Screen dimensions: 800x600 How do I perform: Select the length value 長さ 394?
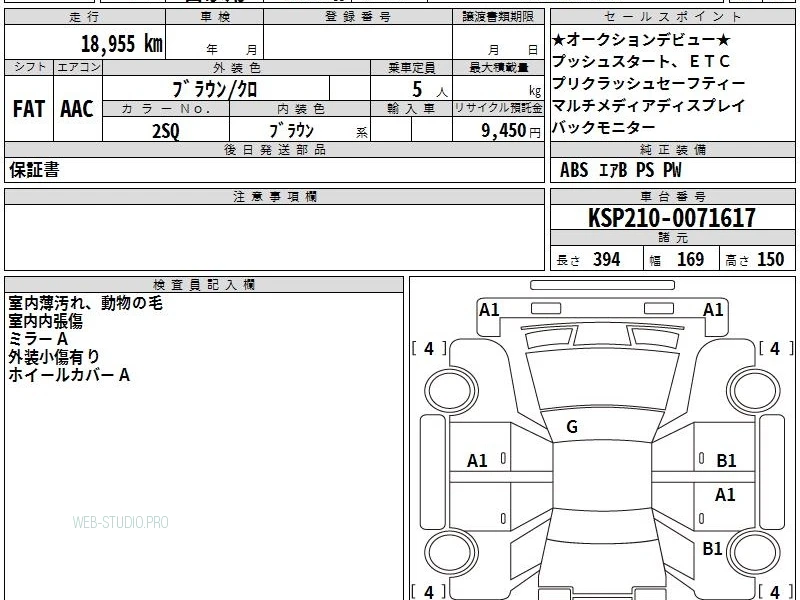tap(588, 260)
